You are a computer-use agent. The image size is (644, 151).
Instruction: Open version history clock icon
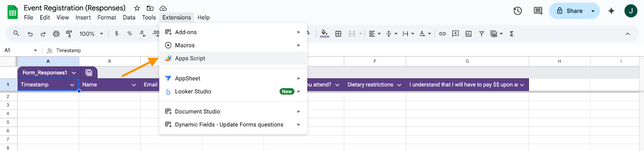518,11
